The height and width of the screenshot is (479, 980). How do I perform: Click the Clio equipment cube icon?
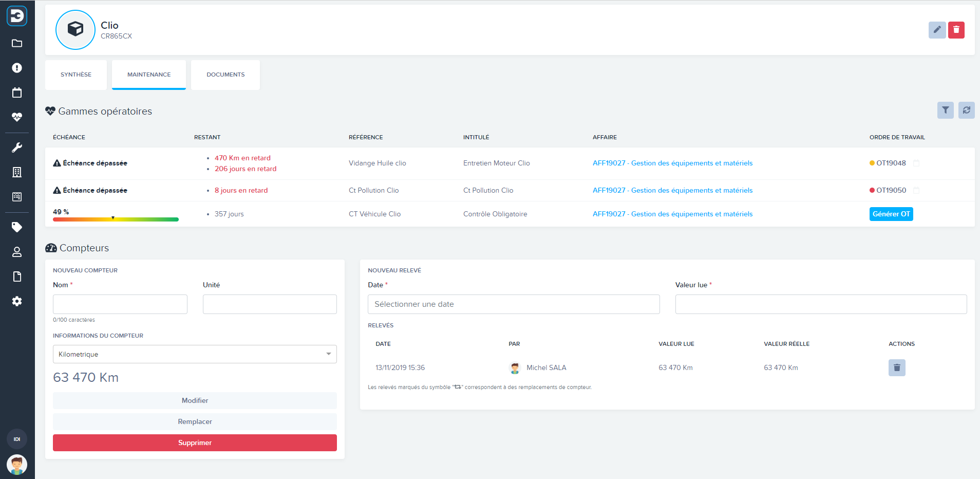pos(76,29)
